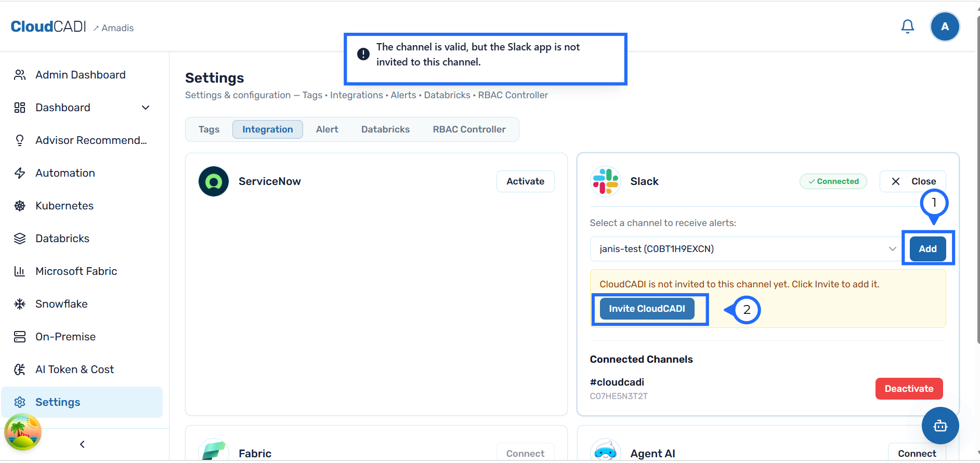Image resolution: width=980 pixels, height=463 pixels.
Task: Open the chatbot assistant button
Action: click(940, 426)
